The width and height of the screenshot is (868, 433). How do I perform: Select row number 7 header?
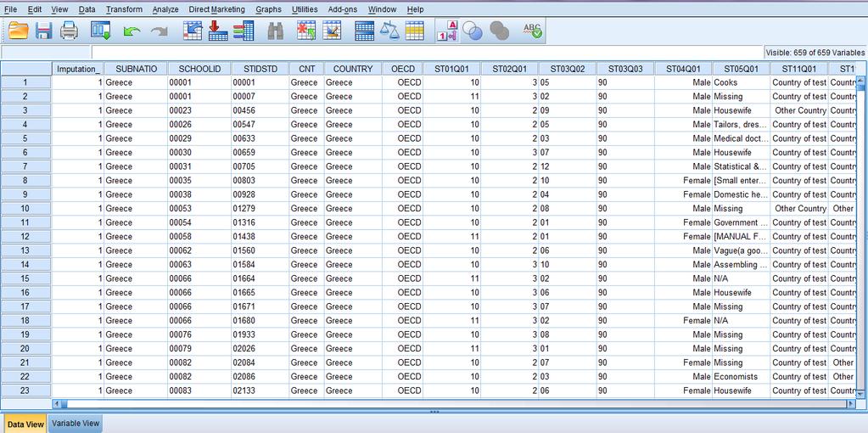point(26,166)
